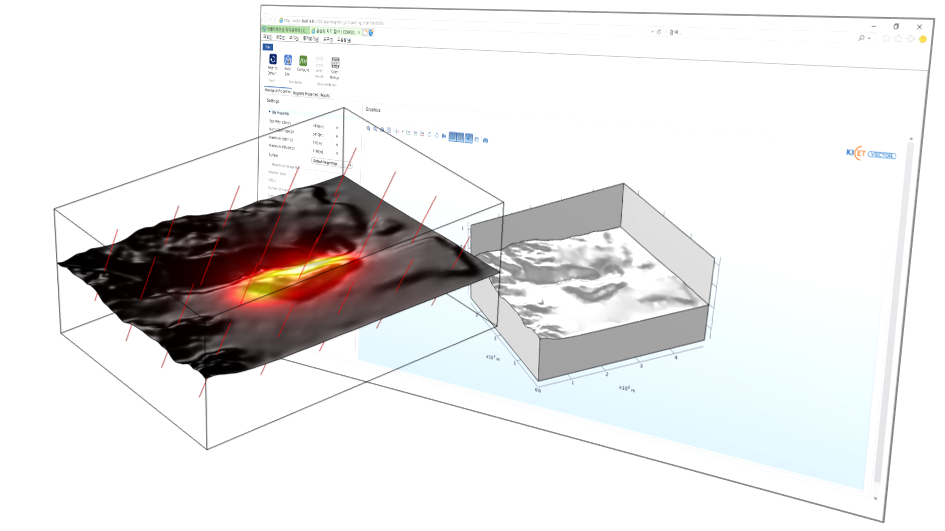Switch to the Results tab
The image size is (945, 531).
[325, 95]
